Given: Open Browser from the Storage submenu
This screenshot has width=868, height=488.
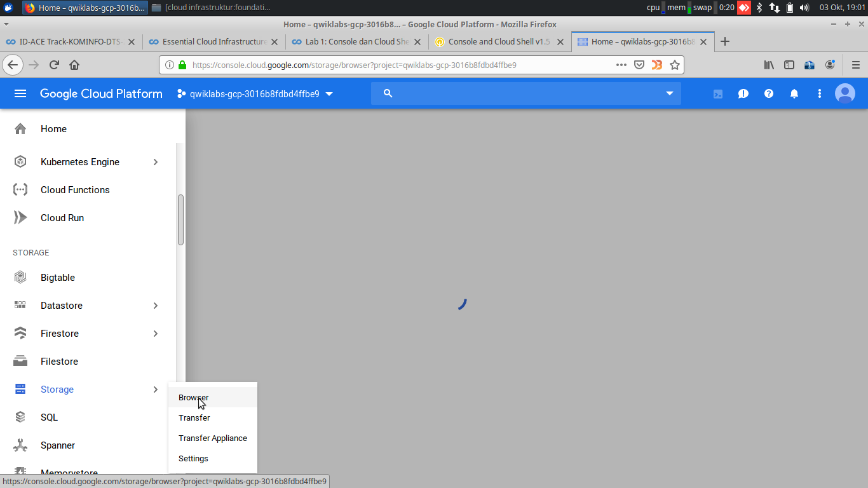Looking at the screenshot, I should click(193, 397).
